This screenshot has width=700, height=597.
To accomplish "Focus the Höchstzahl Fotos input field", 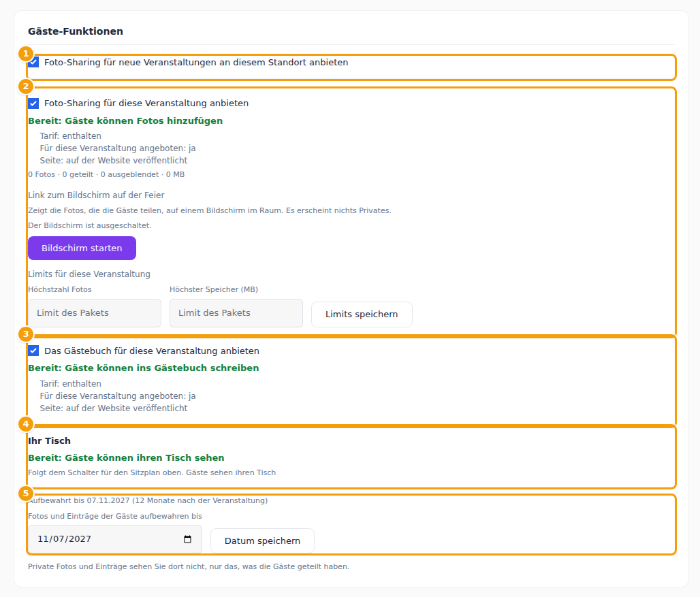I will 95,312.
